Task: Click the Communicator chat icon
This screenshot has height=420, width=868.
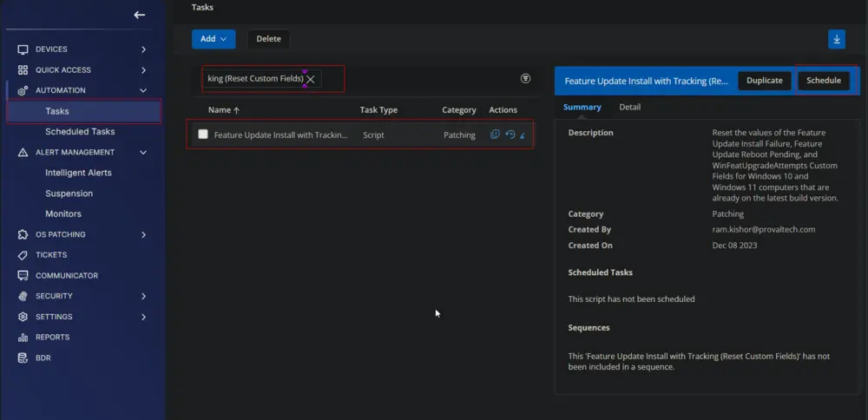Action: click(23, 276)
